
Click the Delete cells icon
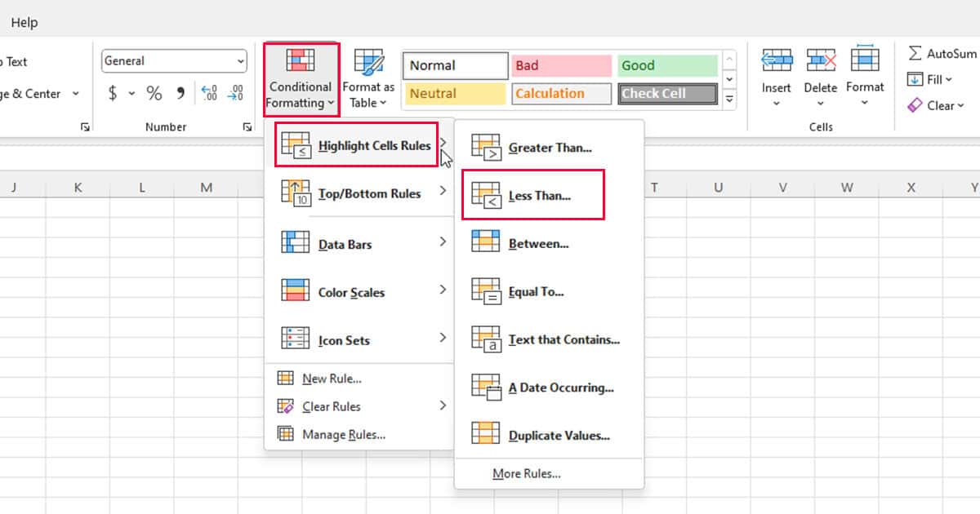coord(821,60)
